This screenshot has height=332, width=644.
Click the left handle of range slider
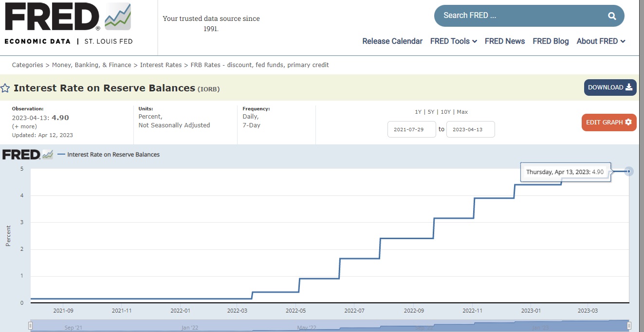[30, 326]
